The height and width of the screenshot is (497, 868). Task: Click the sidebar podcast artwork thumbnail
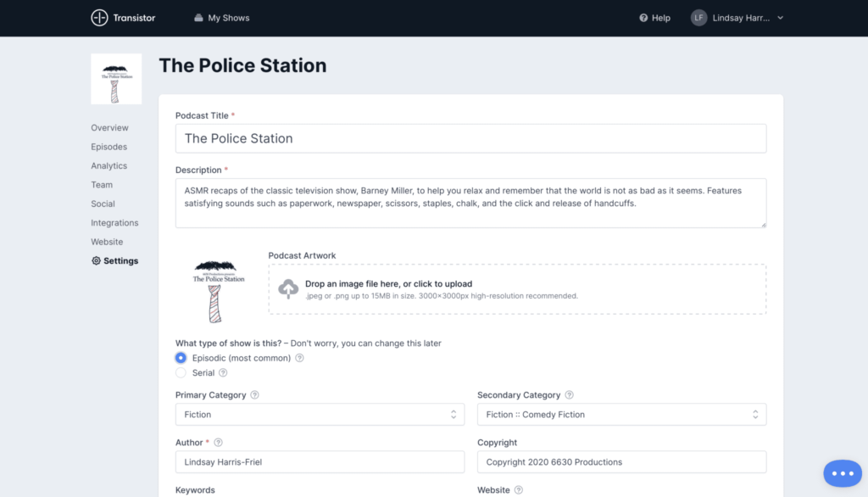(x=116, y=79)
